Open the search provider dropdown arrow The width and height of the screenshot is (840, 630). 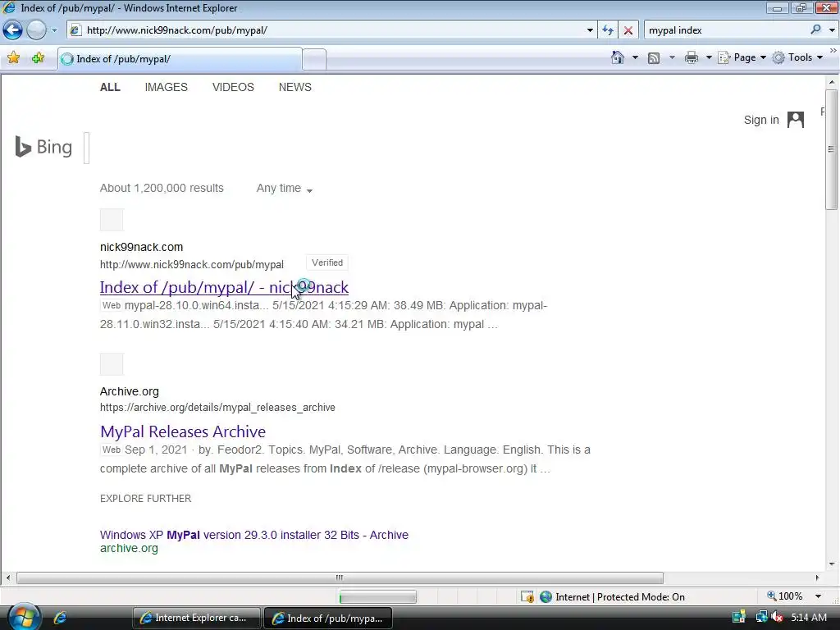pos(832,30)
